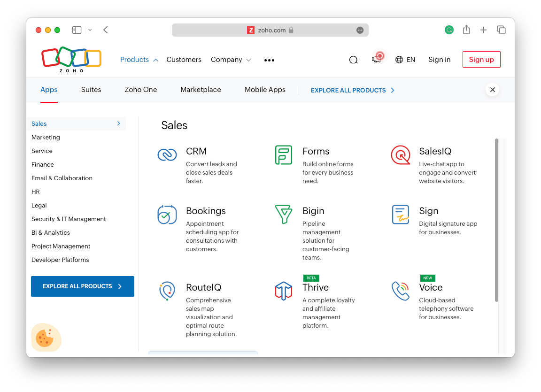This screenshot has height=392, width=541.
Task: Open a new tab with plus icon
Action: 483,30
